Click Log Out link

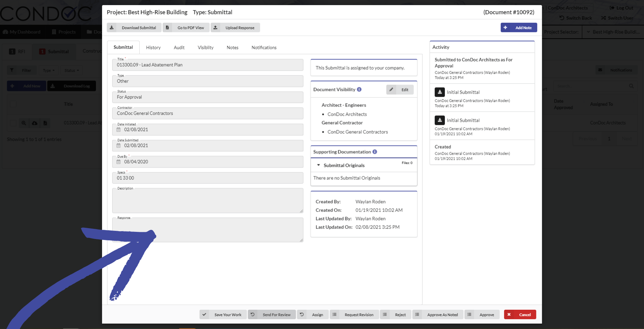point(621,8)
